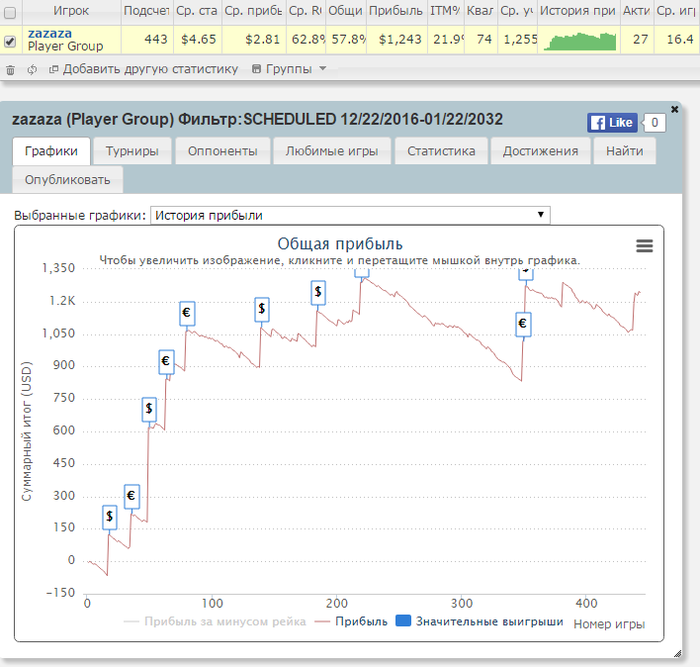Click the Facebook Like button
The width and height of the screenshot is (700, 667).
click(612, 123)
